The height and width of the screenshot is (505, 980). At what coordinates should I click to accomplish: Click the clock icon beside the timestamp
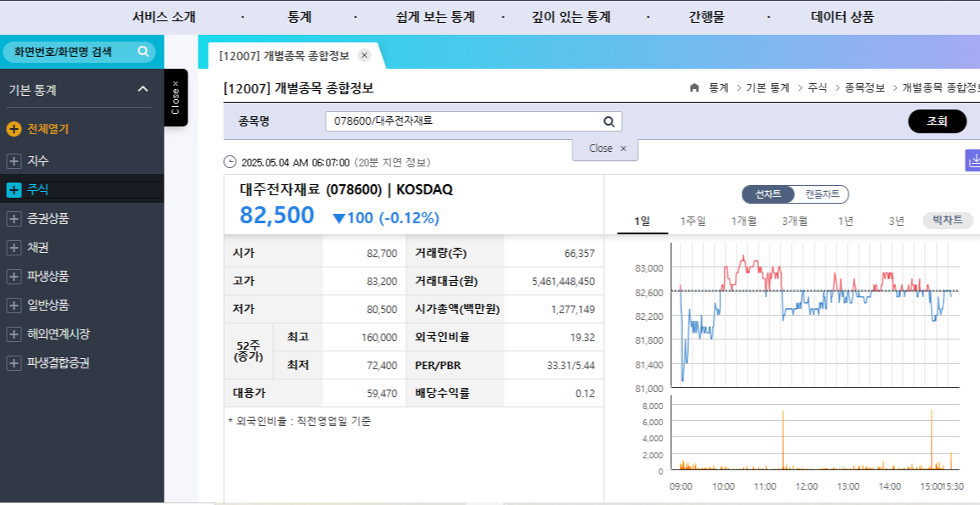(229, 162)
